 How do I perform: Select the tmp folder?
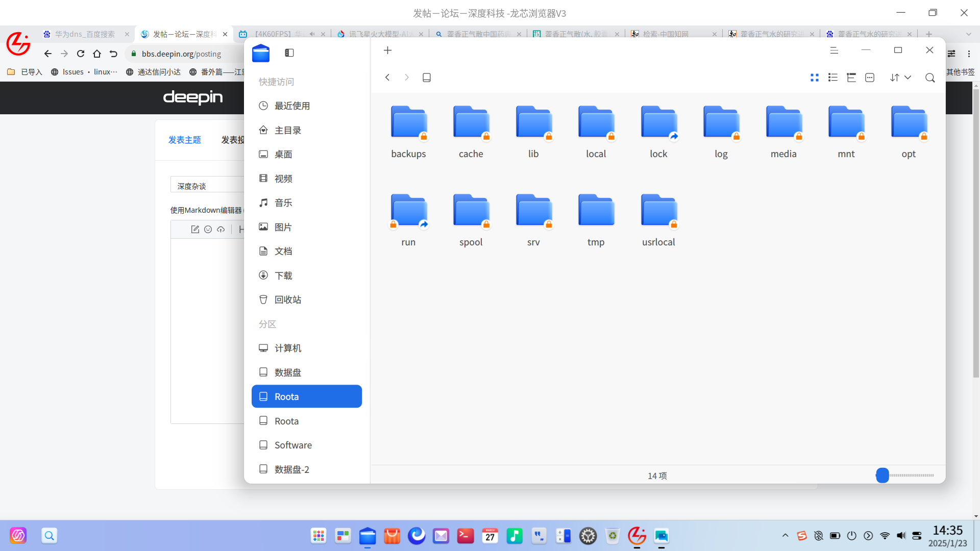(x=596, y=220)
